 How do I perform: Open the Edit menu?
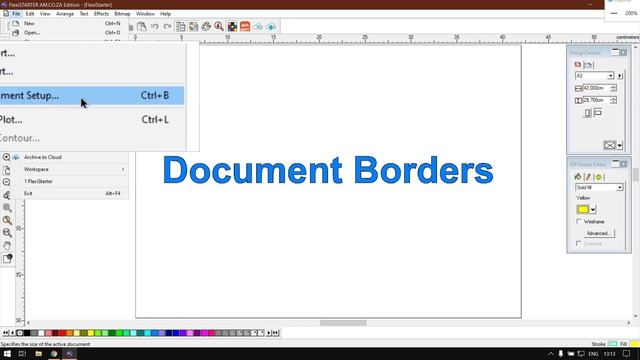[30, 14]
